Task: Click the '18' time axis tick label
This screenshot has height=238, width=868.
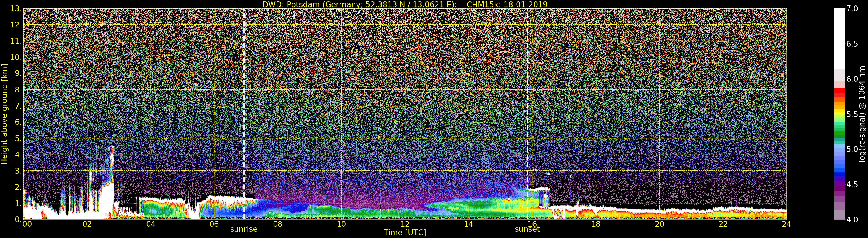Action: 596,224
